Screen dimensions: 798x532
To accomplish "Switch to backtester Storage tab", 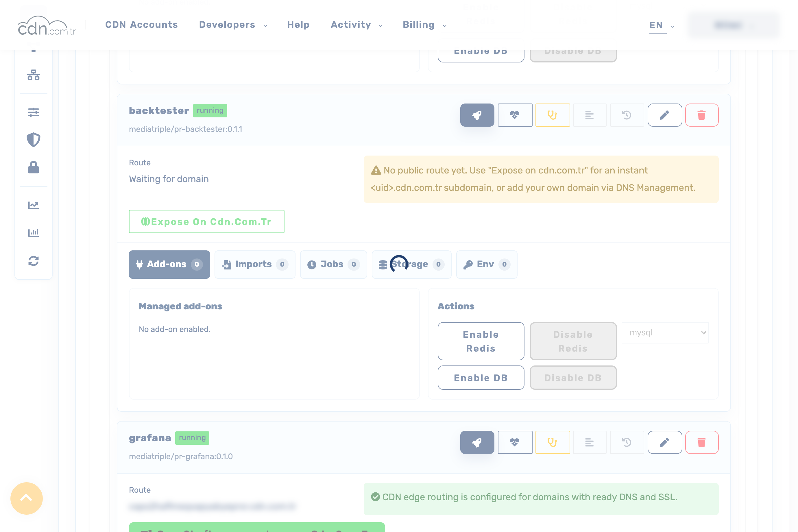I will pyautogui.click(x=411, y=264).
